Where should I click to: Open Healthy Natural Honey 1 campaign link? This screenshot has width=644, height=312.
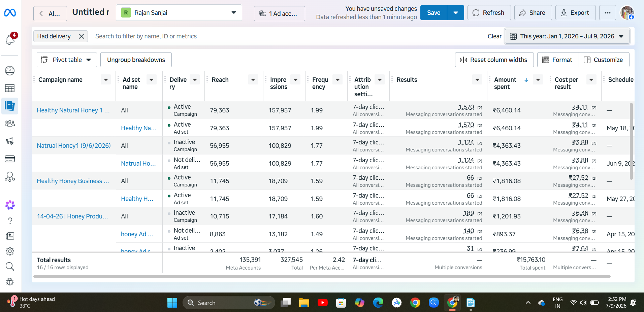pos(73,110)
